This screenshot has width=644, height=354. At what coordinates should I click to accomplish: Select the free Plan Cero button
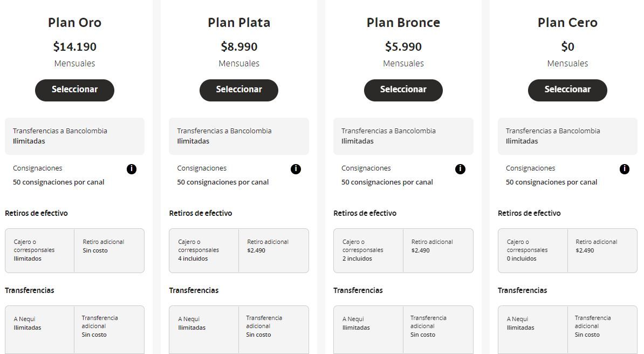click(x=567, y=90)
